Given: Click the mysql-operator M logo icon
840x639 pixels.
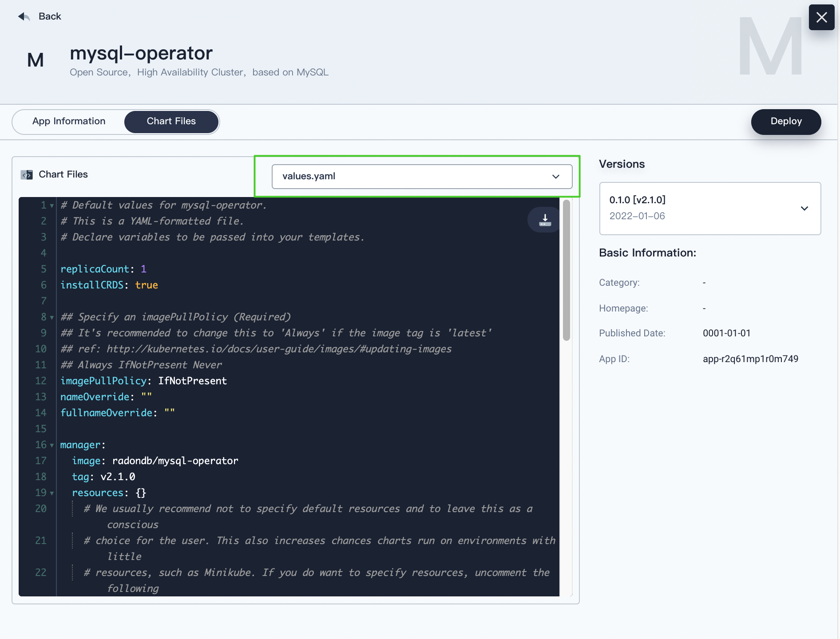Looking at the screenshot, I should [x=35, y=59].
